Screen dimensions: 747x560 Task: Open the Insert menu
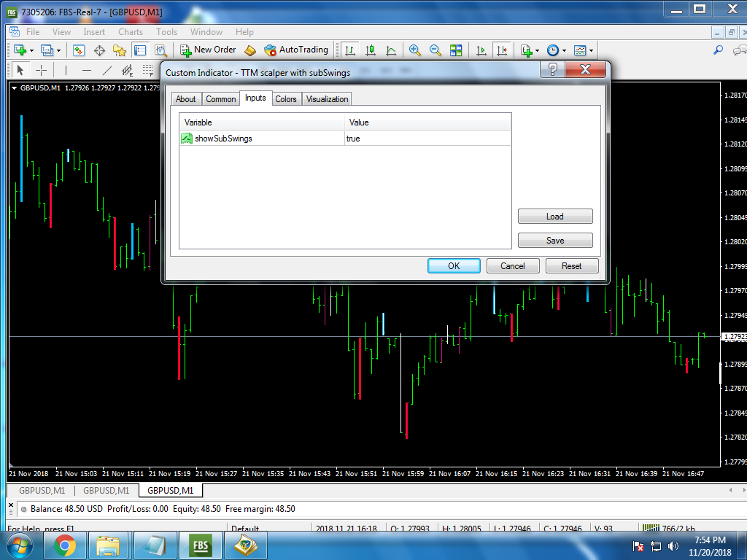[x=94, y=32]
